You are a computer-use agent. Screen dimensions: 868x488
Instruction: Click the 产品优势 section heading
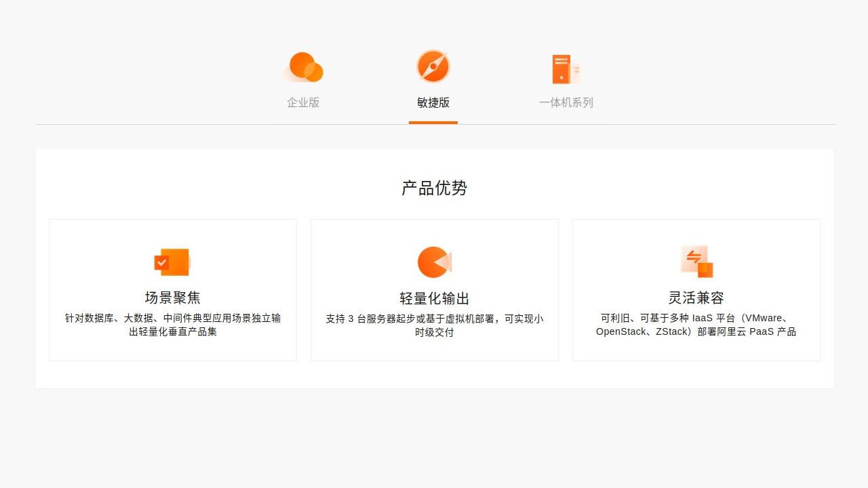tap(435, 188)
